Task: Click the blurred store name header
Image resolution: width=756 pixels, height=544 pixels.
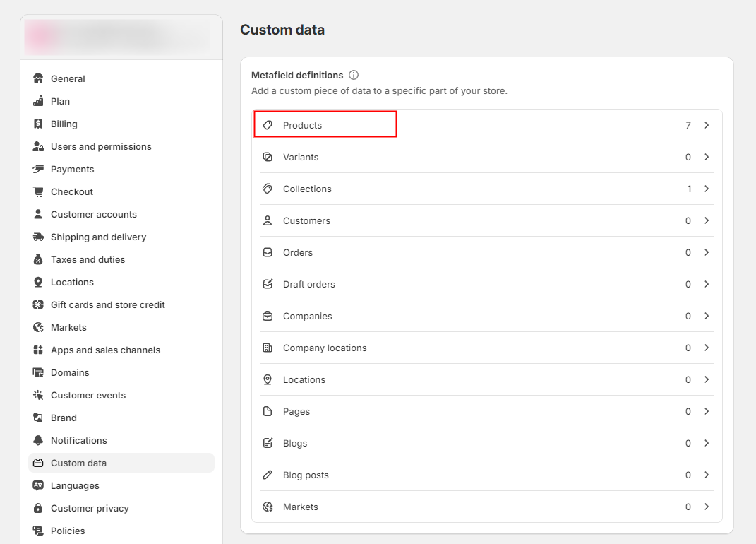Action: (117, 37)
